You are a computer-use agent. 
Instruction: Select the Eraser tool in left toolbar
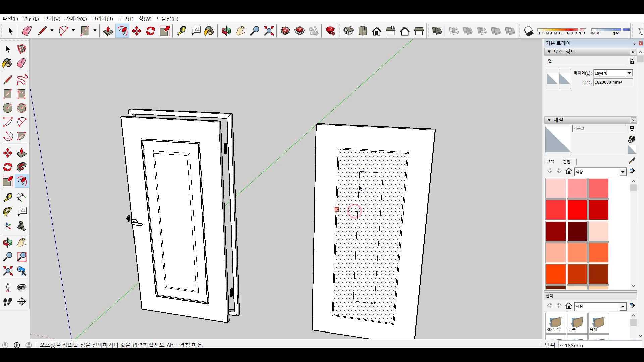22,63
